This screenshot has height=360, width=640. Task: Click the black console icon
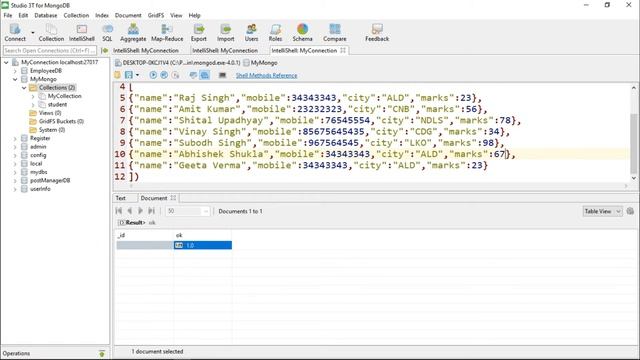(x=222, y=75)
